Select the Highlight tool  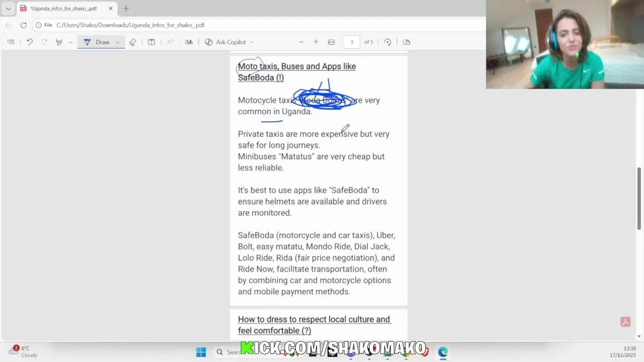(59, 42)
